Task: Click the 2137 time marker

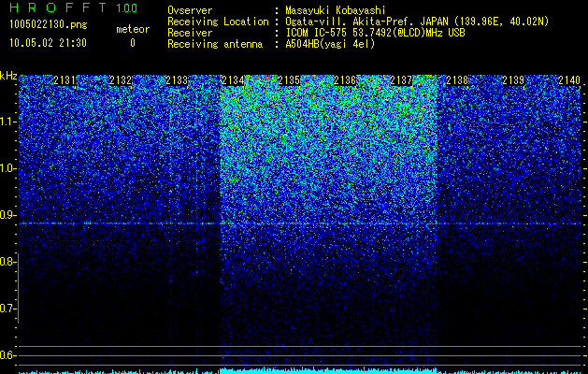Action: [401, 80]
